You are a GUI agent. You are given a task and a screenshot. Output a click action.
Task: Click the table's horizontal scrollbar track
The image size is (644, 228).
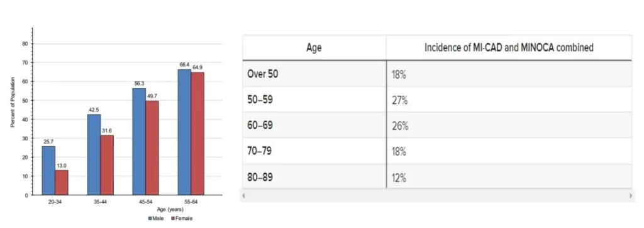[x=437, y=196]
